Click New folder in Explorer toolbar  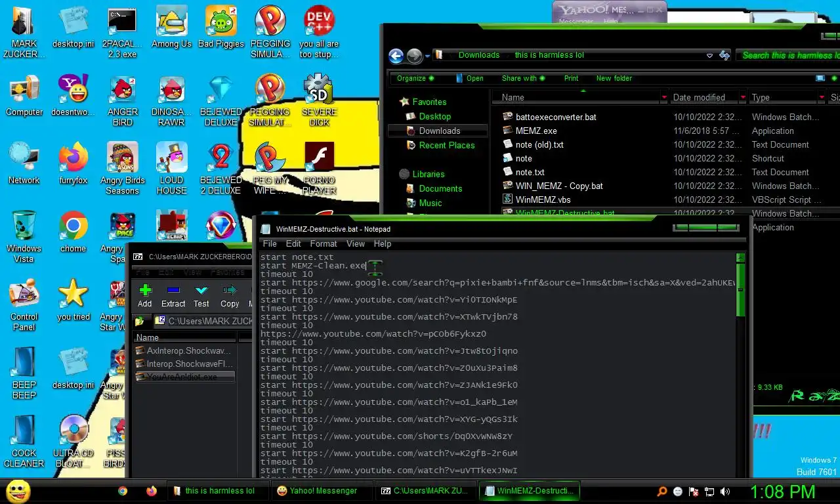coord(614,78)
